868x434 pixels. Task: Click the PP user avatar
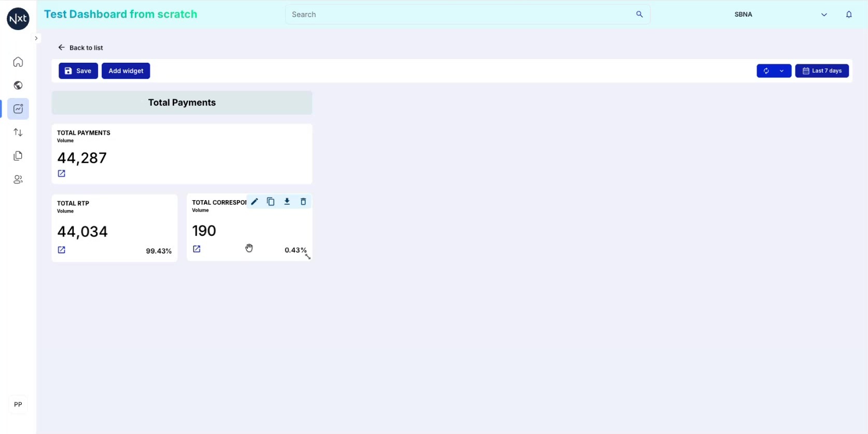click(x=18, y=404)
